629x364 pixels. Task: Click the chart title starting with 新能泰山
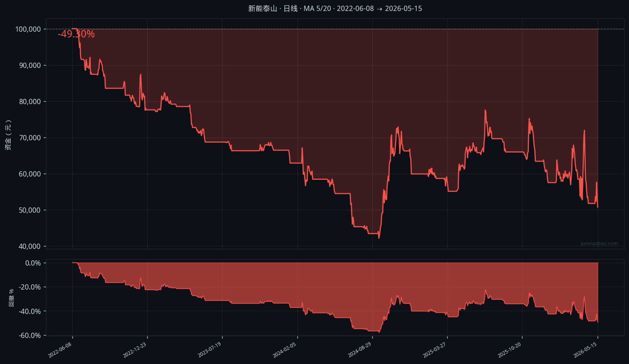pyautogui.click(x=335, y=9)
